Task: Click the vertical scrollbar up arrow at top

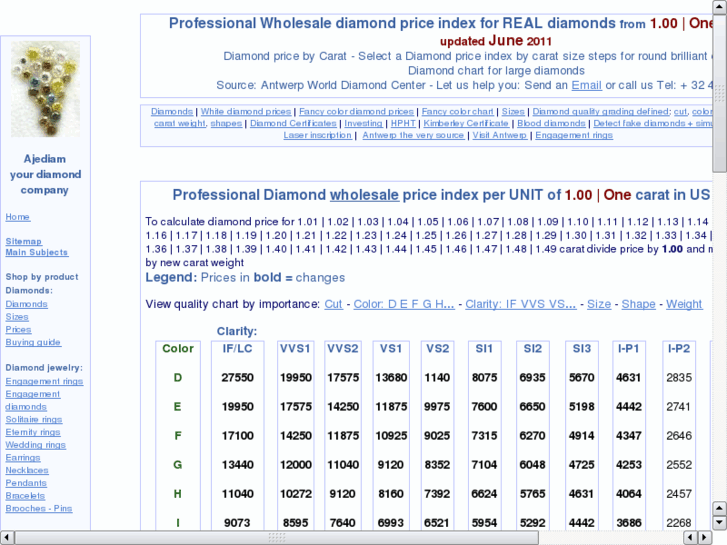Action: (719, 7)
